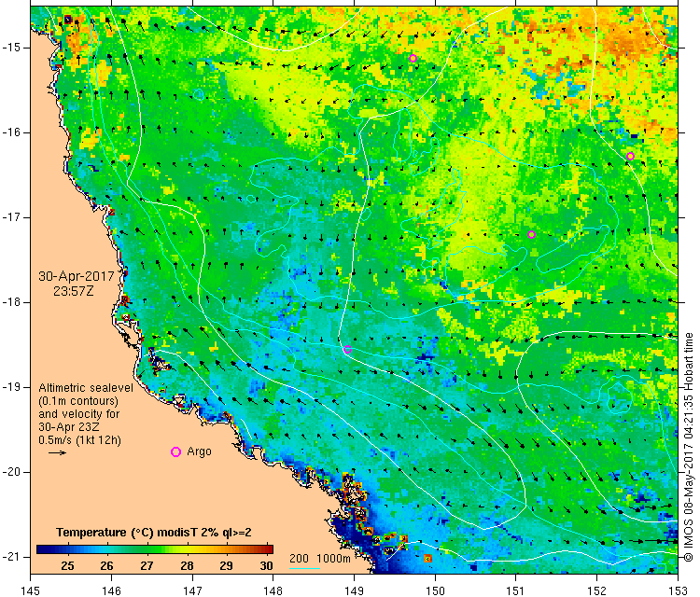The width and height of the screenshot is (700, 597).
Task: Click the '-20' latitude axis label
Action: point(10,472)
